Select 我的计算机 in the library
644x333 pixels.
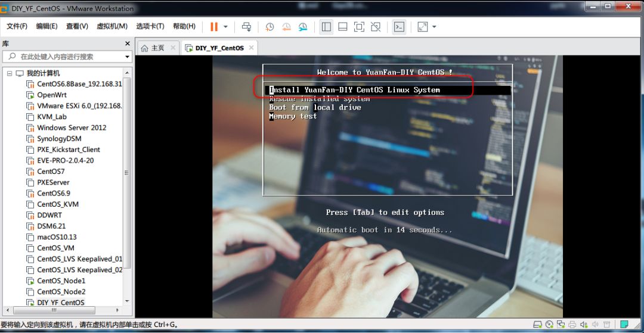point(43,73)
